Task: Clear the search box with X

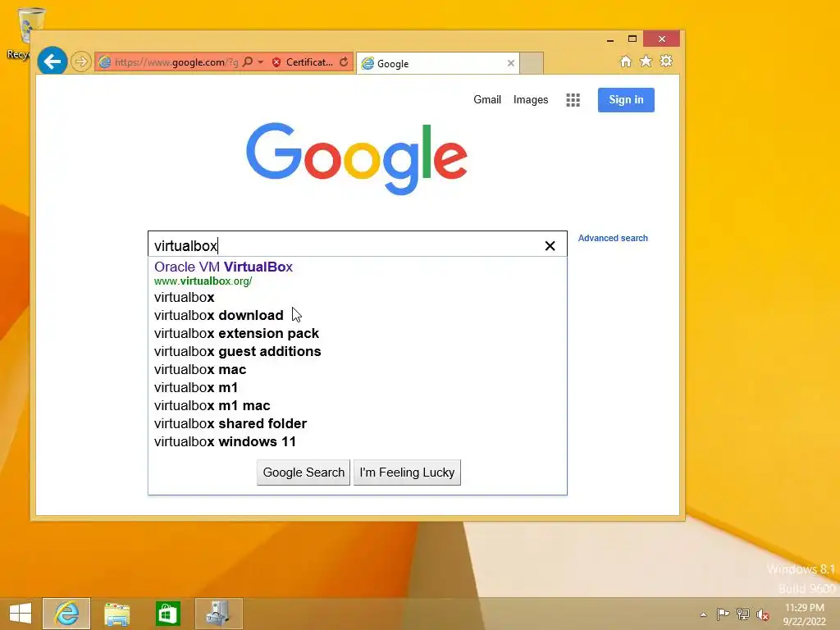Action: (x=550, y=246)
